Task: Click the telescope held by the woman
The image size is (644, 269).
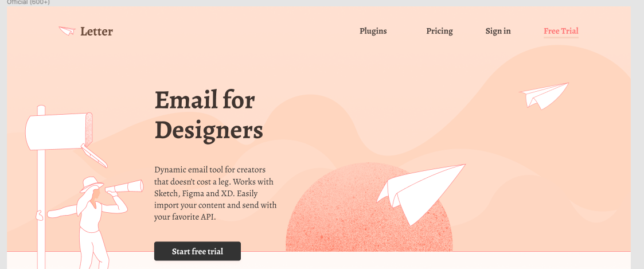Action: point(124,187)
